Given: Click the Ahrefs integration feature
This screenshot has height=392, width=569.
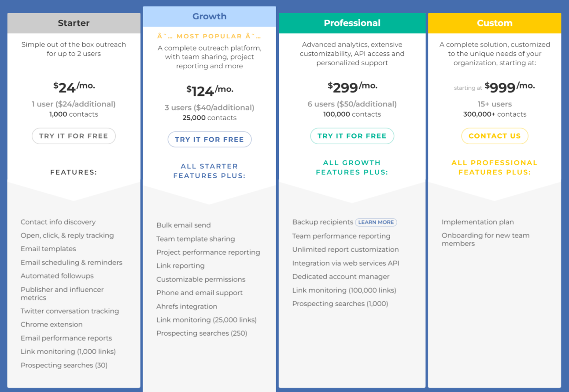Looking at the screenshot, I should coord(187,306).
